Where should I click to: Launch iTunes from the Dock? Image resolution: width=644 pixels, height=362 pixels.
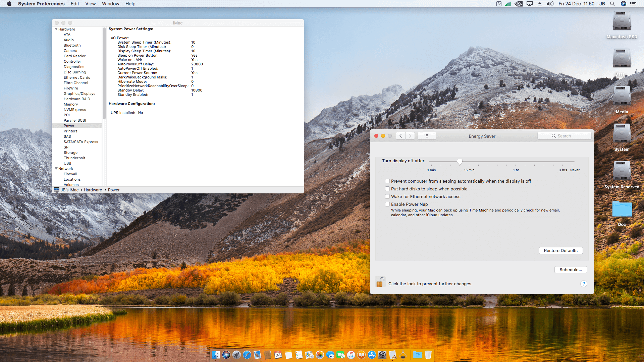[x=351, y=355]
